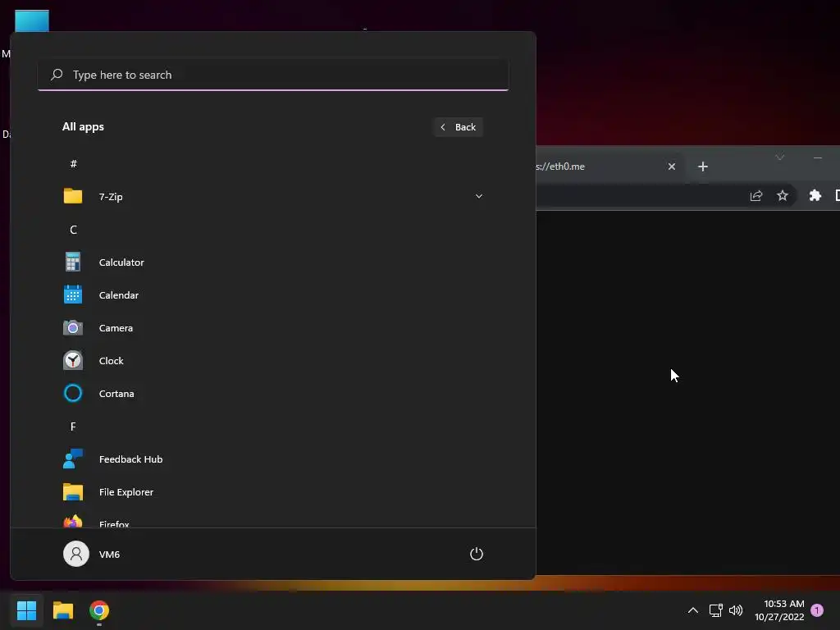Launch the Firefox app icon
Screen dimensions: 840x630
[x=73, y=521]
